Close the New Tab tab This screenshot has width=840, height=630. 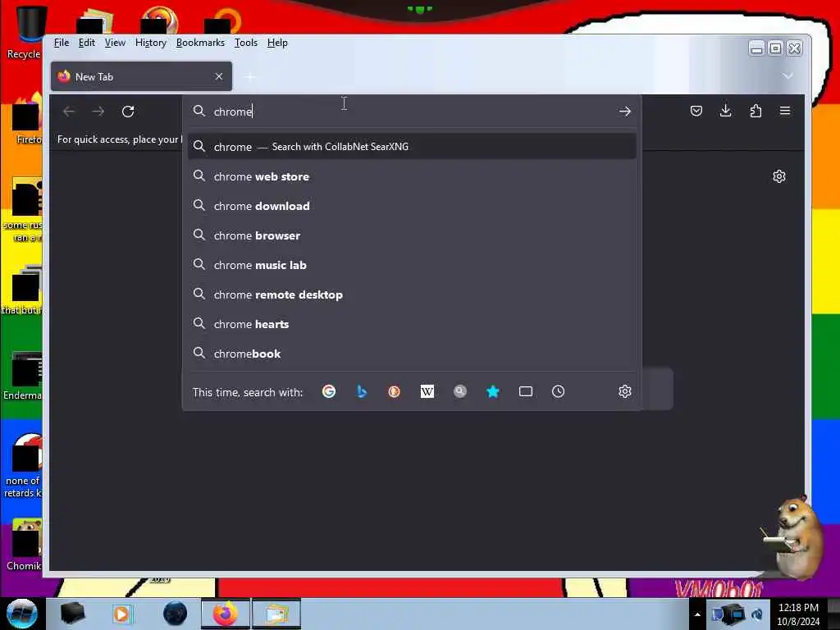pos(218,76)
